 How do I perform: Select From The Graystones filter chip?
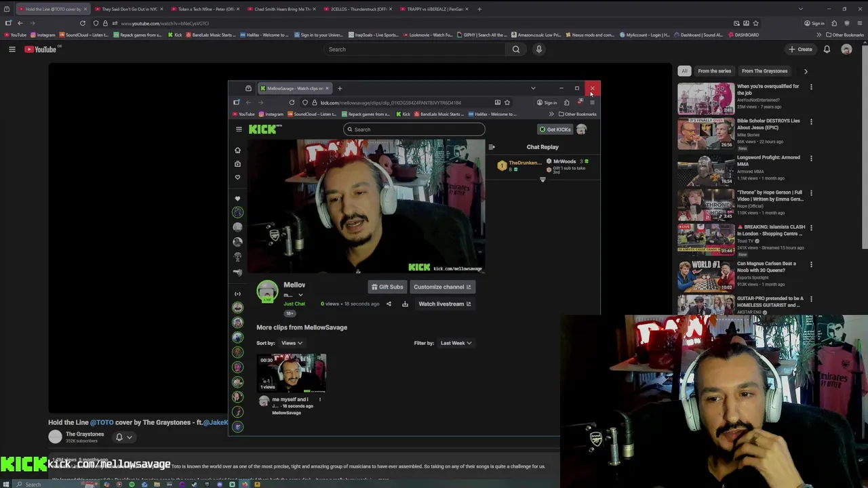pyautogui.click(x=764, y=71)
